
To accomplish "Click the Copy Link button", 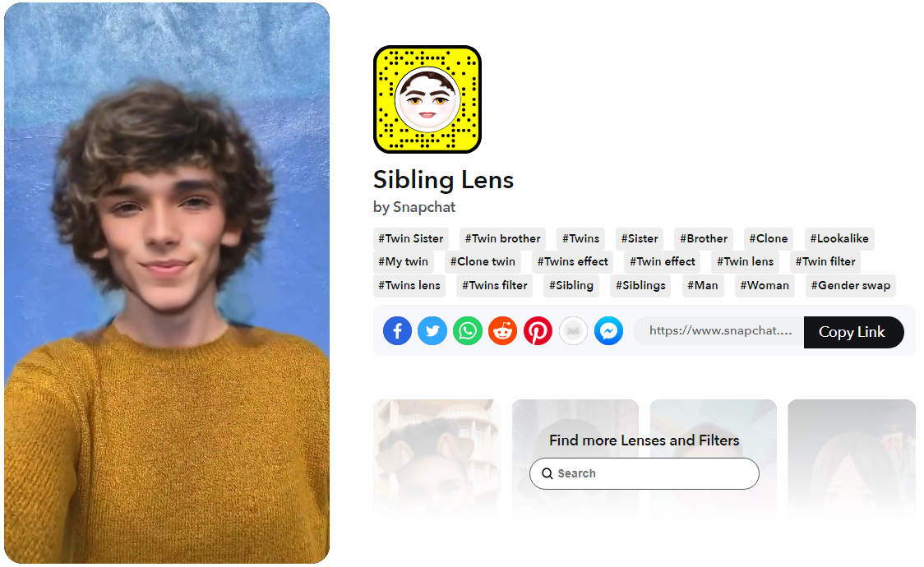I will [x=852, y=332].
